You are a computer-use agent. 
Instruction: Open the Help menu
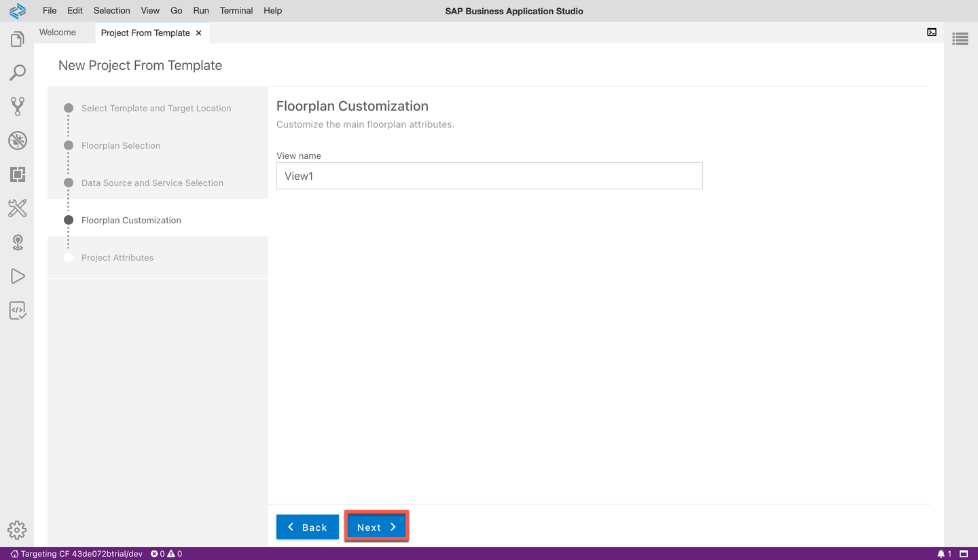click(x=272, y=11)
